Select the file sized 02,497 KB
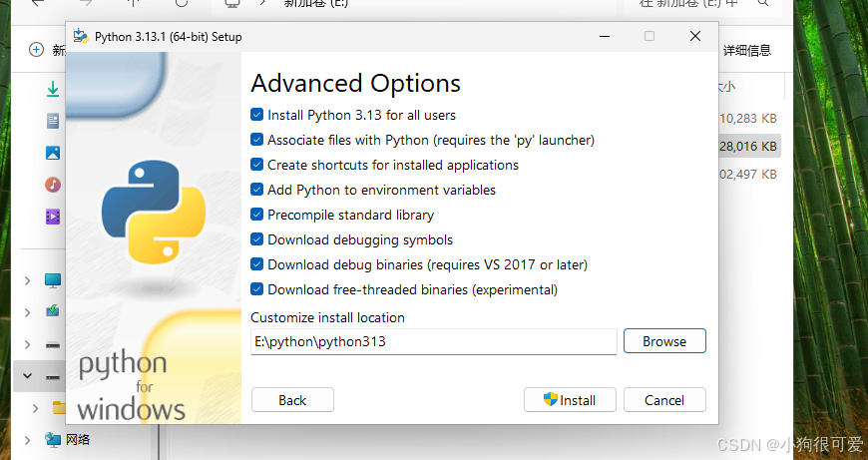868x460 pixels. click(x=748, y=174)
